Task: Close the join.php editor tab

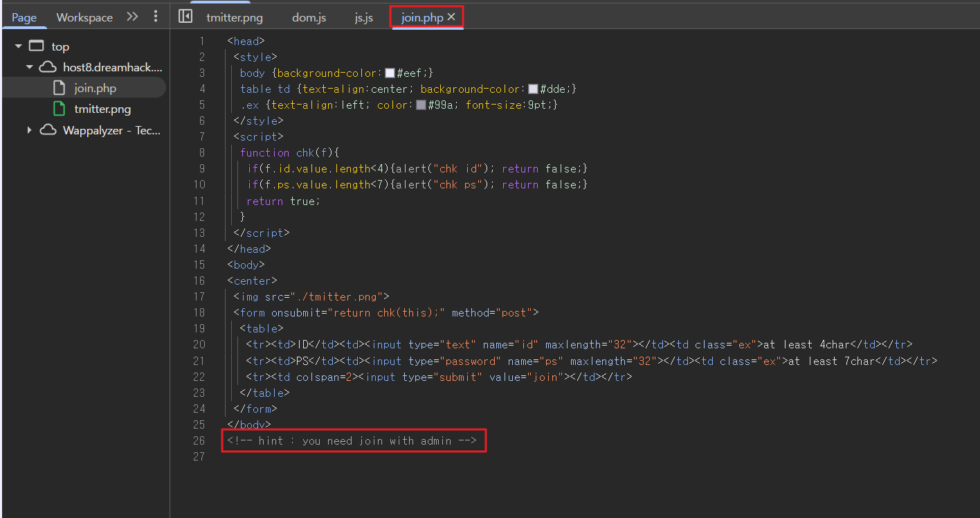Action: tap(451, 17)
